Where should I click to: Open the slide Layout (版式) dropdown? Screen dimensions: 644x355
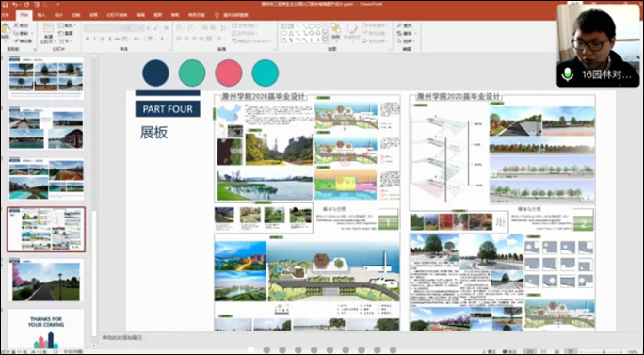click(66, 25)
